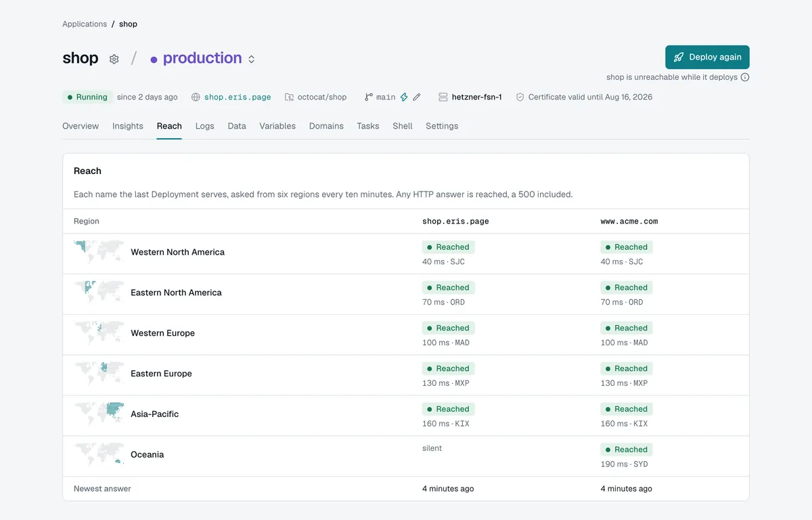
Task: Click the hetzner-fsn-1 server label
Action: point(477,97)
